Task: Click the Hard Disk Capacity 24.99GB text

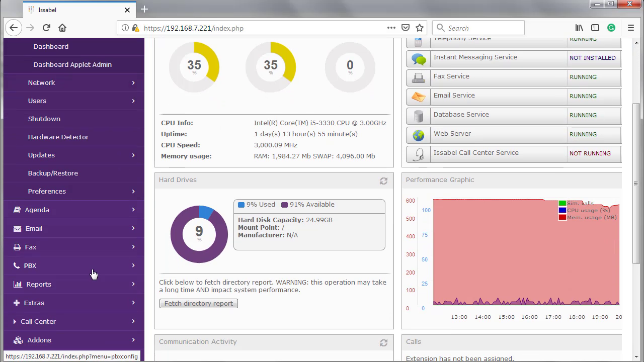Action: pos(285,220)
